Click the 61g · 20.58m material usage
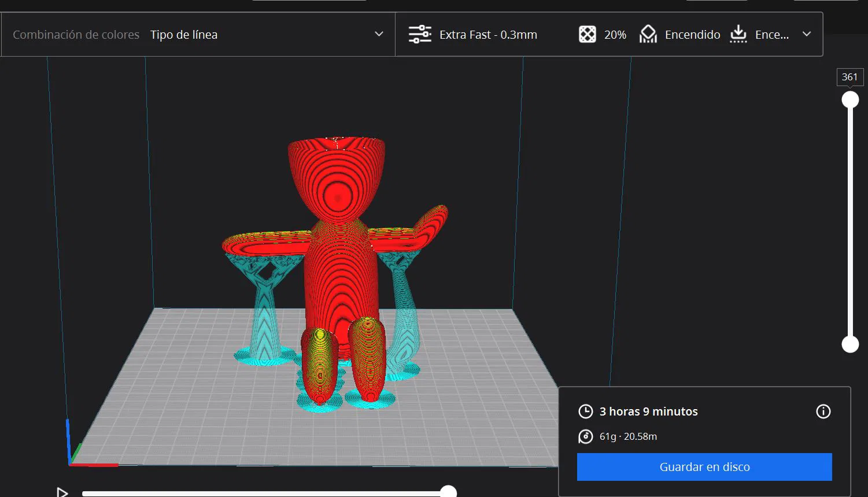868x497 pixels. tap(628, 436)
